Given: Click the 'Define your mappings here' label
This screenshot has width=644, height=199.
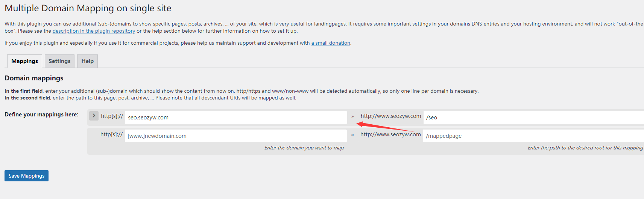Looking at the screenshot, I should [x=41, y=115].
